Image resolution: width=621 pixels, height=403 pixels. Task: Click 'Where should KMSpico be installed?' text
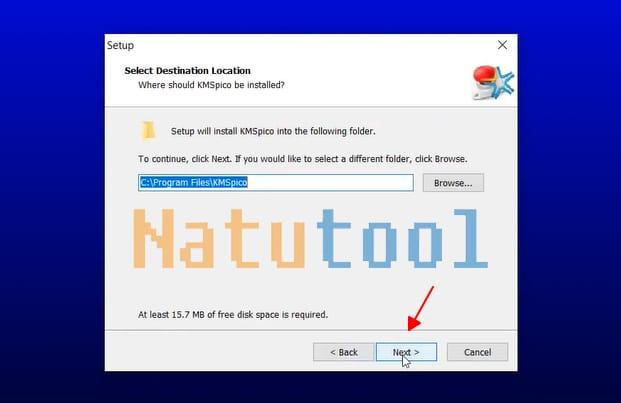[211, 85]
